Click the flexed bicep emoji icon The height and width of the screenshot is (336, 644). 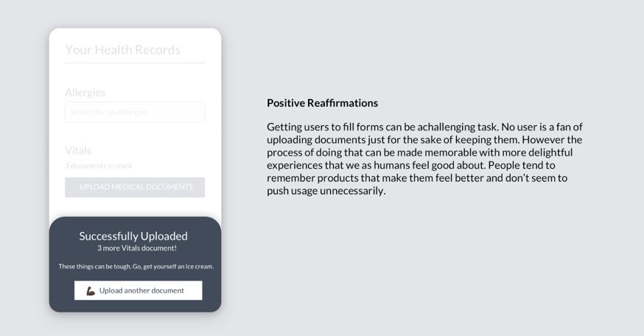coord(91,291)
